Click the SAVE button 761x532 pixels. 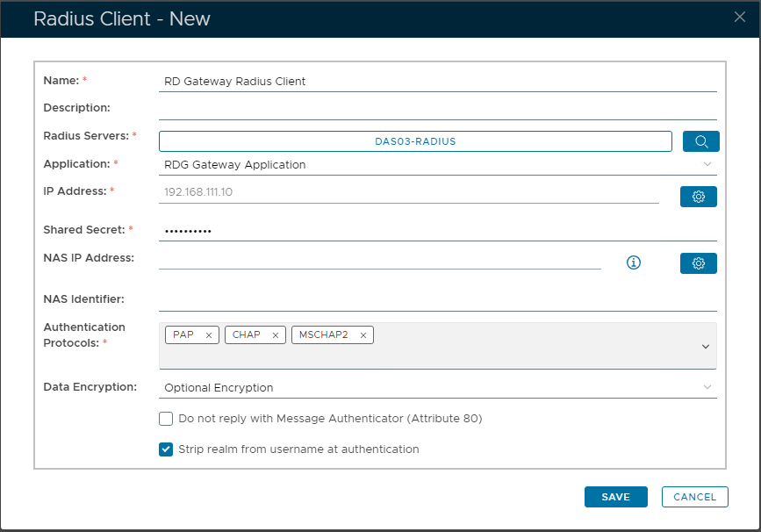tap(615, 497)
